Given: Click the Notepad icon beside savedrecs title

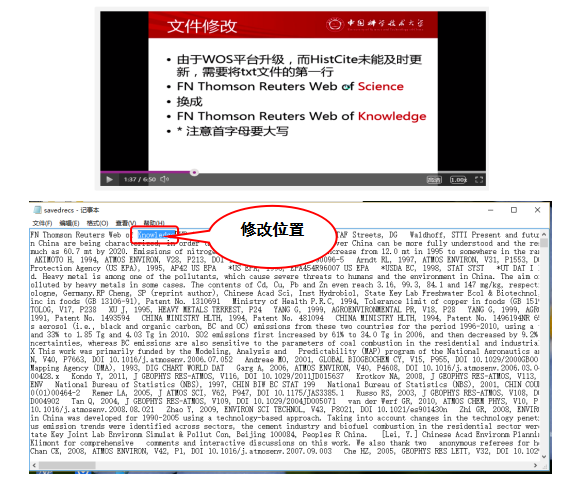Looking at the screenshot, I should [37, 210].
